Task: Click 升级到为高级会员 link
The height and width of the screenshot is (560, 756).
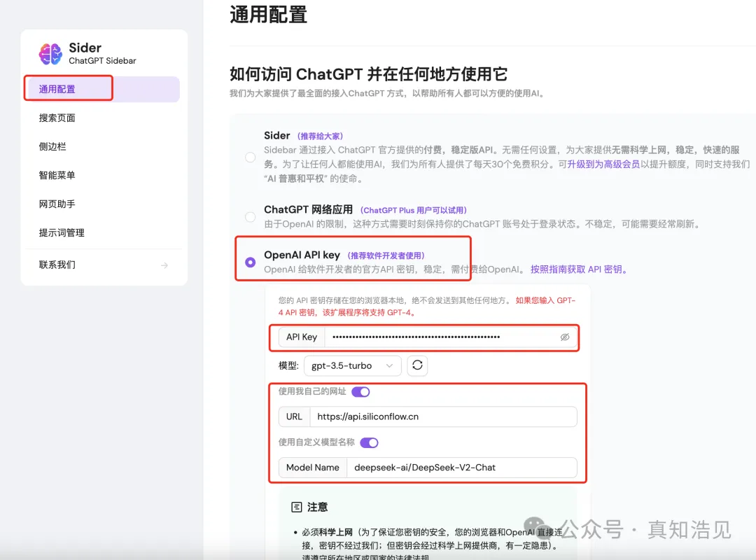Action: [x=603, y=164]
